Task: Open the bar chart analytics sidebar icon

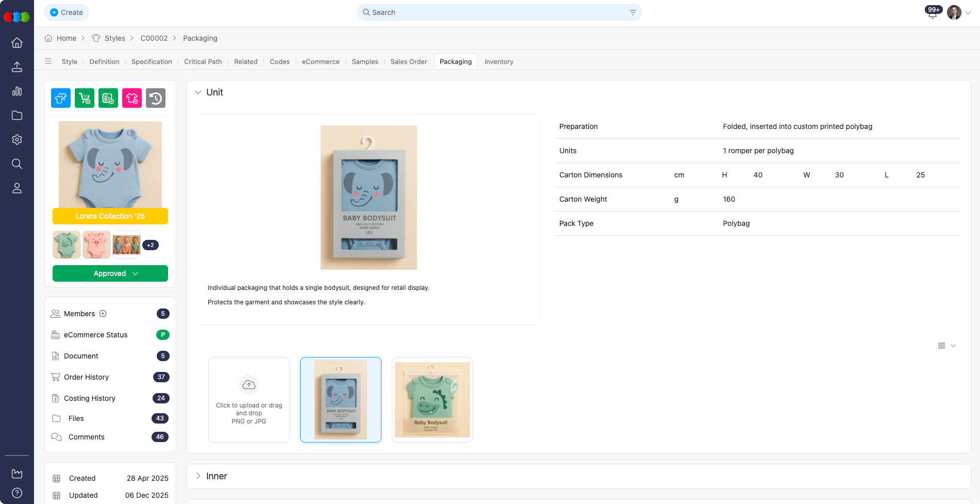Action: click(17, 91)
